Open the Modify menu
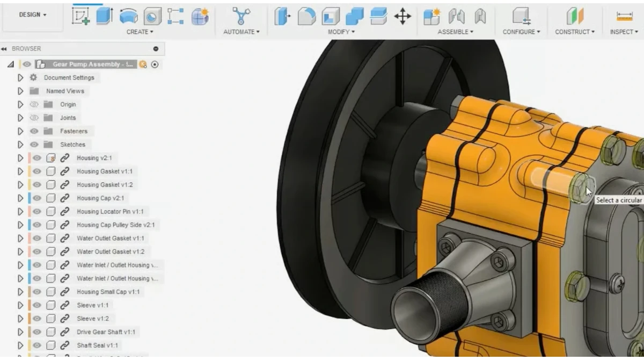Screen dimensions: 644x360 pyautogui.click(x=341, y=32)
